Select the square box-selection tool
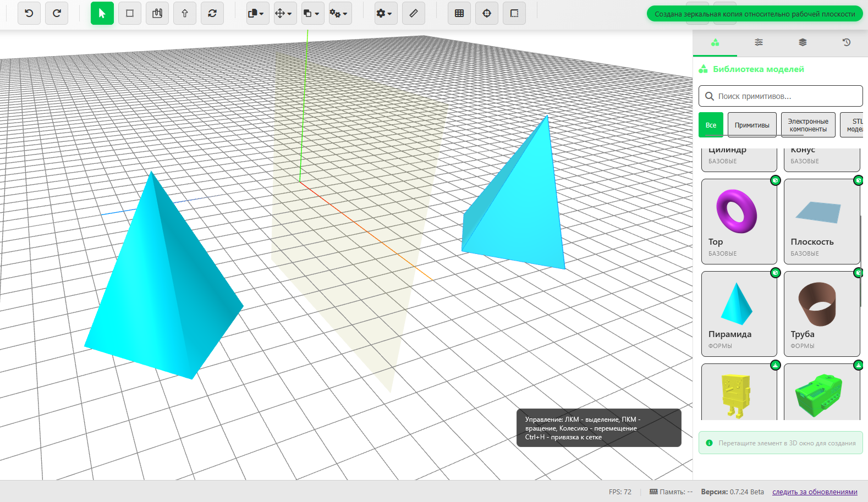The image size is (868, 502). pyautogui.click(x=130, y=13)
